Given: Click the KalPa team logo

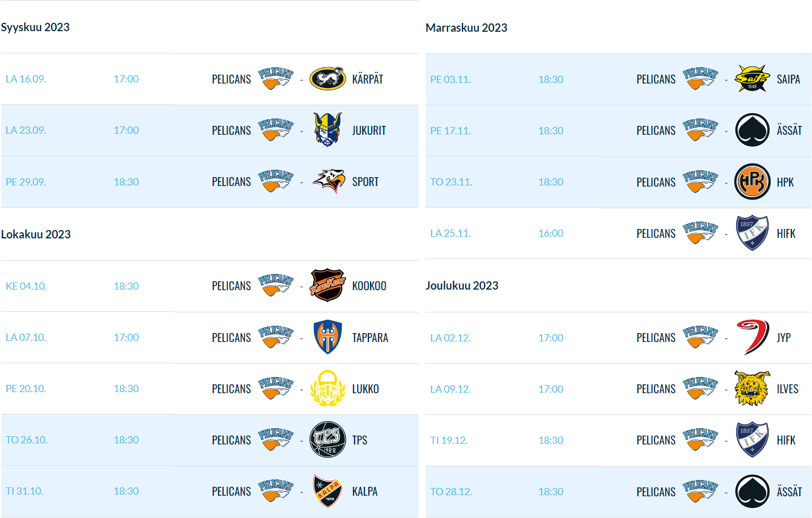Looking at the screenshot, I should click(328, 491).
